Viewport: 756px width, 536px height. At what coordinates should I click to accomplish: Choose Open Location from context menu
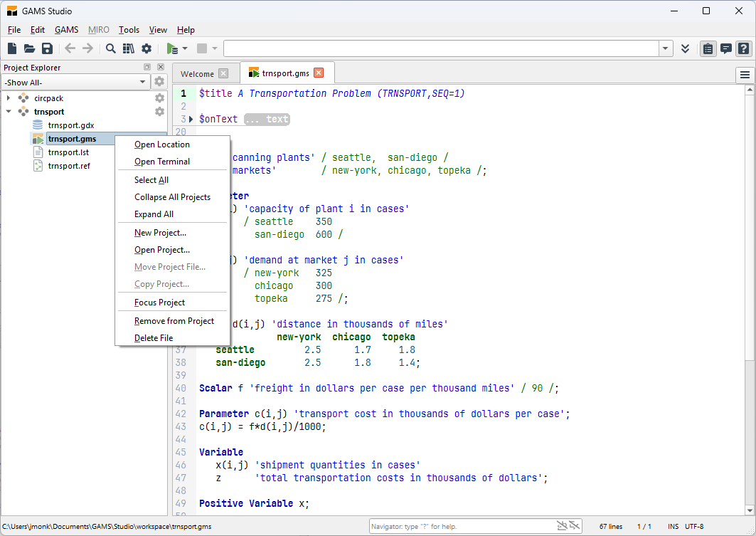(x=162, y=144)
